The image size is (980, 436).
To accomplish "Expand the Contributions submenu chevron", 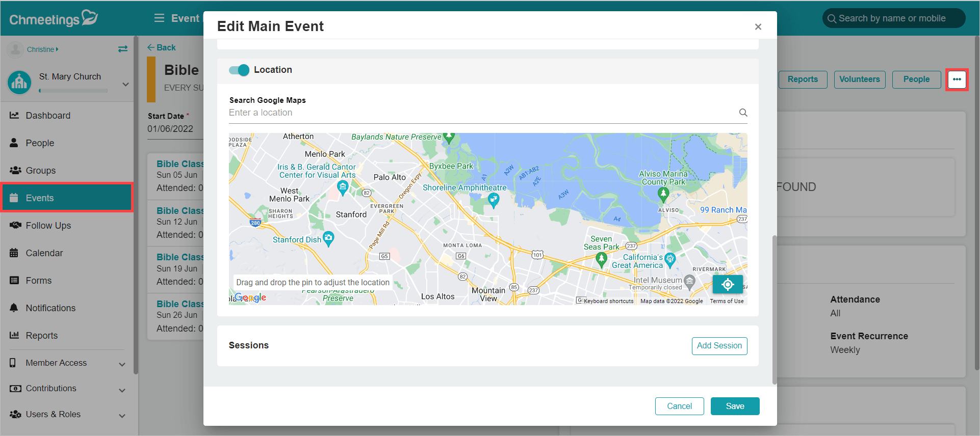I will click(122, 390).
